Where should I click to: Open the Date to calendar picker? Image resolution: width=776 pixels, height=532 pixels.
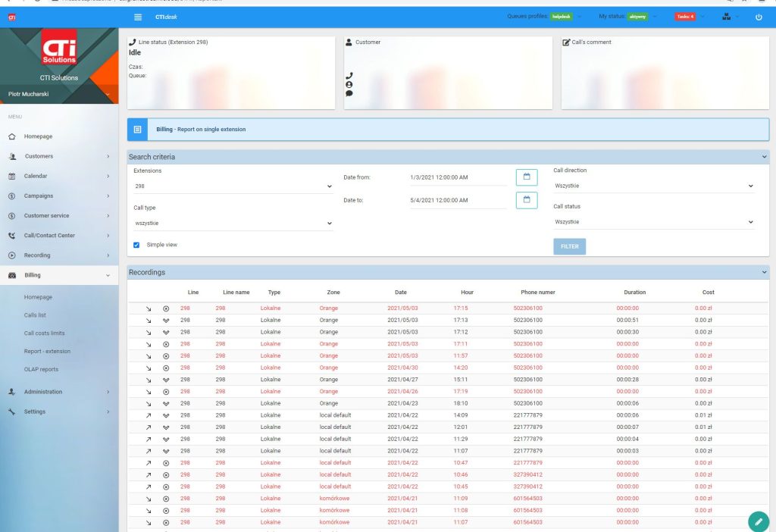(x=526, y=200)
